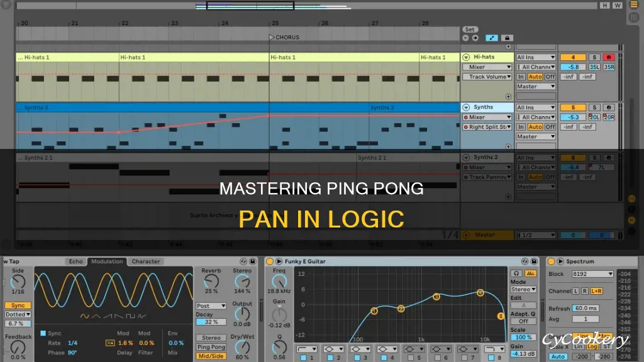The width and height of the screenshot is (644, 362).
Task: Enable EQ band 5 checkbox
Action: 410,358
